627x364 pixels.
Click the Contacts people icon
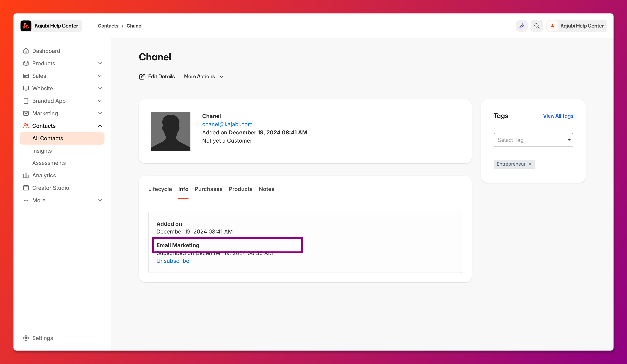[x=26, y=126]
